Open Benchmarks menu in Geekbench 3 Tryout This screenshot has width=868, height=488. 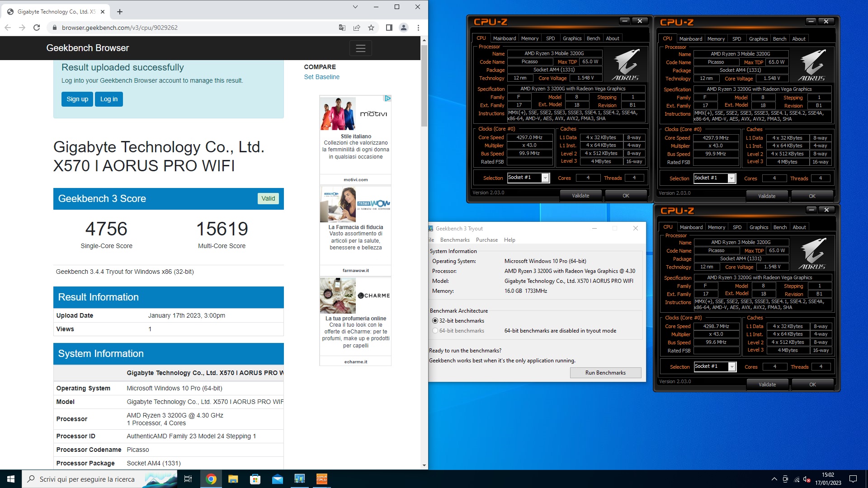(455, 240)
